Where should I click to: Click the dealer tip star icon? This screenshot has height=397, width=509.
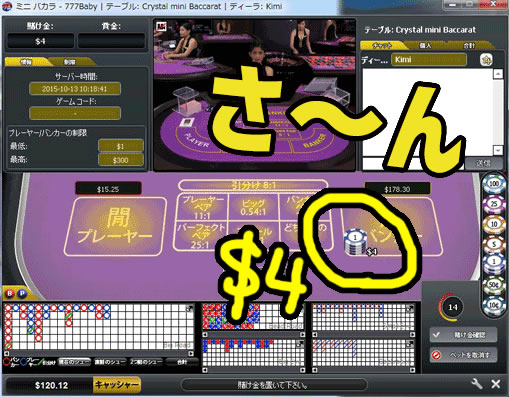pos(486,60)
